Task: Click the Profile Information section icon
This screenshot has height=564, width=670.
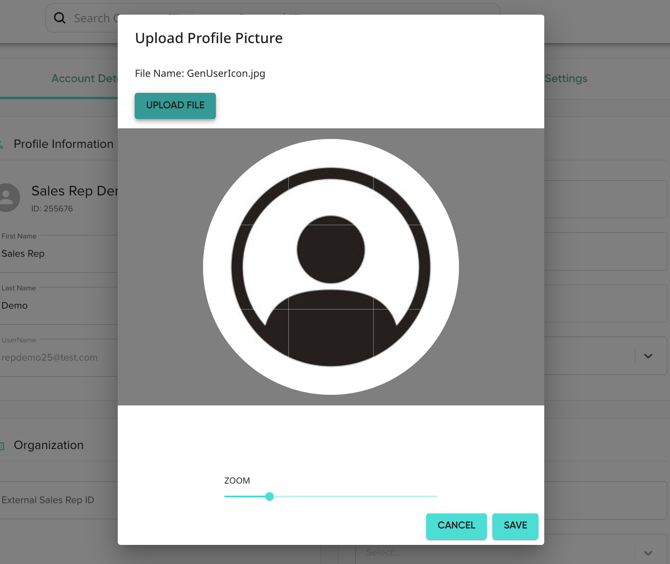Action: tap(3, 144)
